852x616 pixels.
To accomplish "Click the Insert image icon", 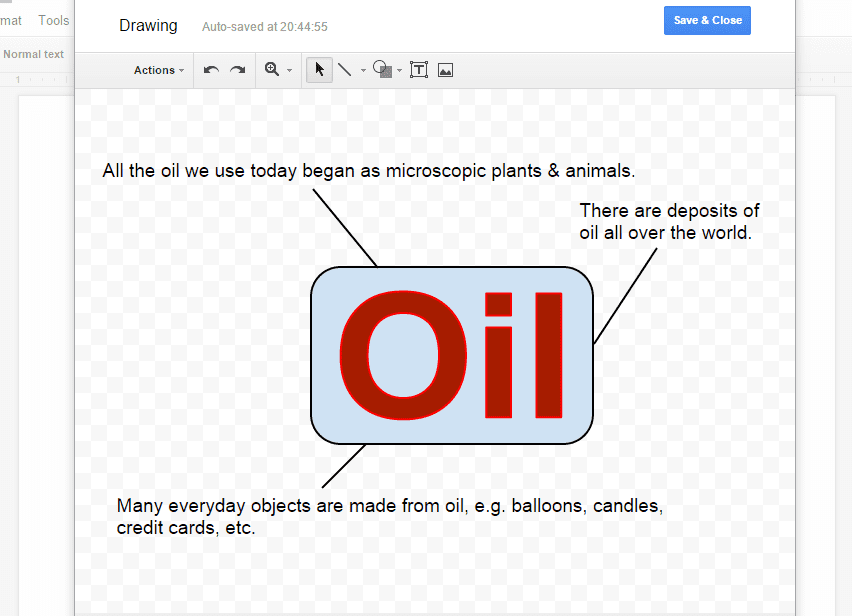I will pos(444,70).
